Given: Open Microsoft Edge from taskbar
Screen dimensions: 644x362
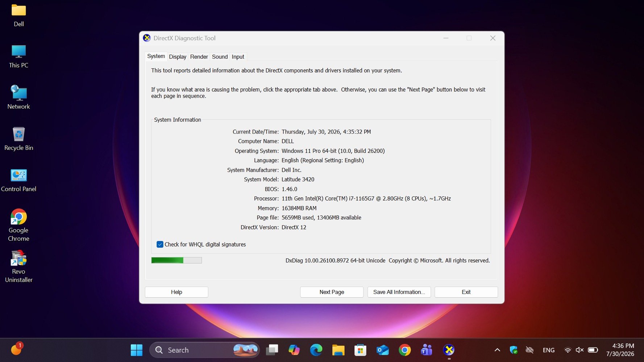Looking at the screenshot, I should [316, 350].
